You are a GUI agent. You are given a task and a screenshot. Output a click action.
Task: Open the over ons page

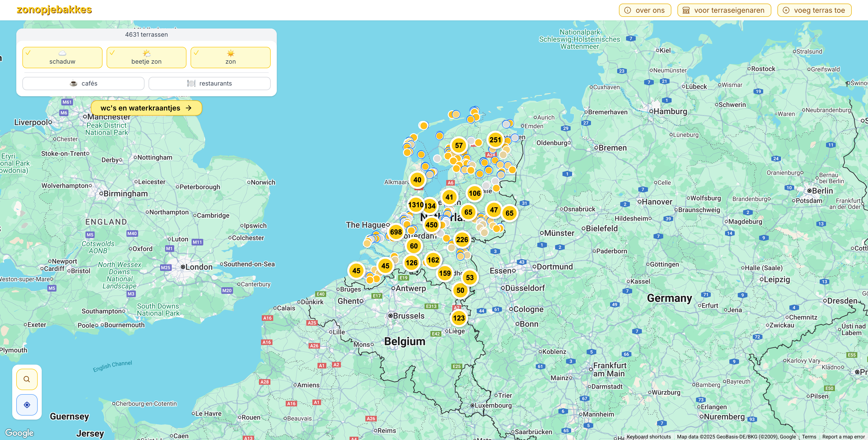tap(645, 10)
